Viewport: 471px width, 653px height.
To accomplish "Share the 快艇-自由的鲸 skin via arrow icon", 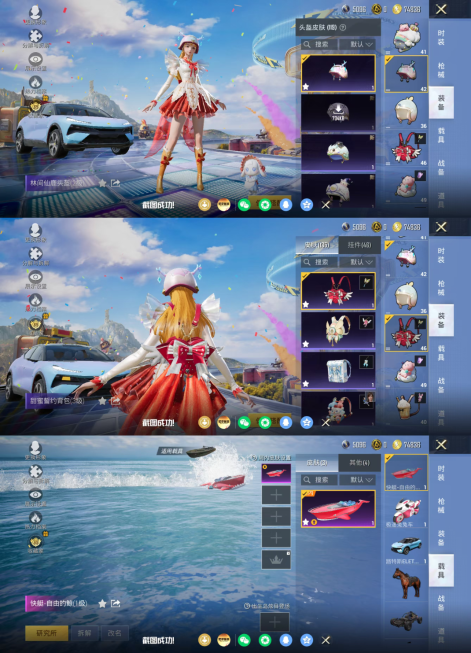I will pyautogui.click(x=115, y=603).
